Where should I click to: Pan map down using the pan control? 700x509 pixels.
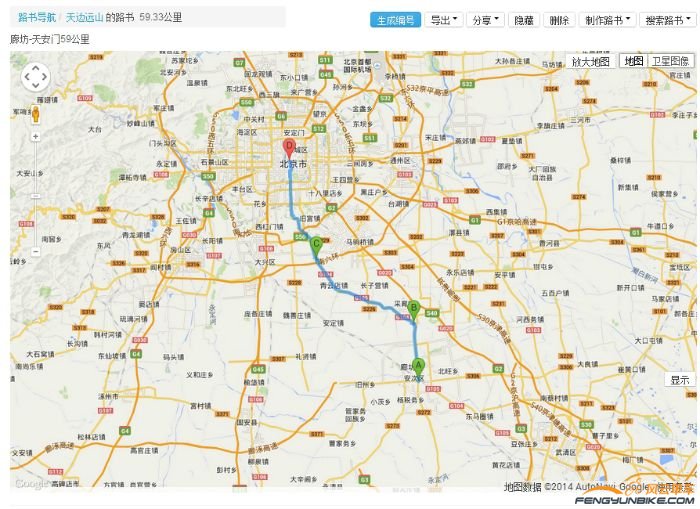click(35, 88)
